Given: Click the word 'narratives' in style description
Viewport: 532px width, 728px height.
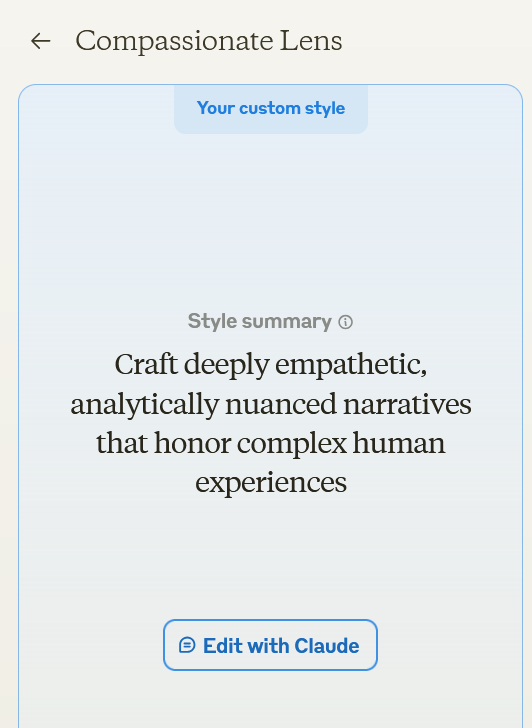Looking at the screenshot, I should coord(407,404).
